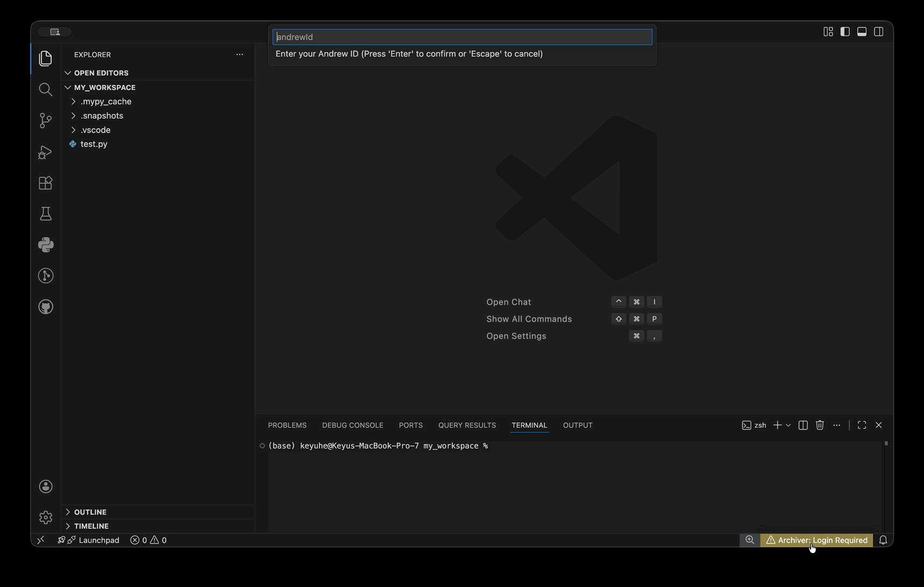Open the GitHub view in activity bar
The width and height of the screenshot is (924, 587).
coord(46,307)
